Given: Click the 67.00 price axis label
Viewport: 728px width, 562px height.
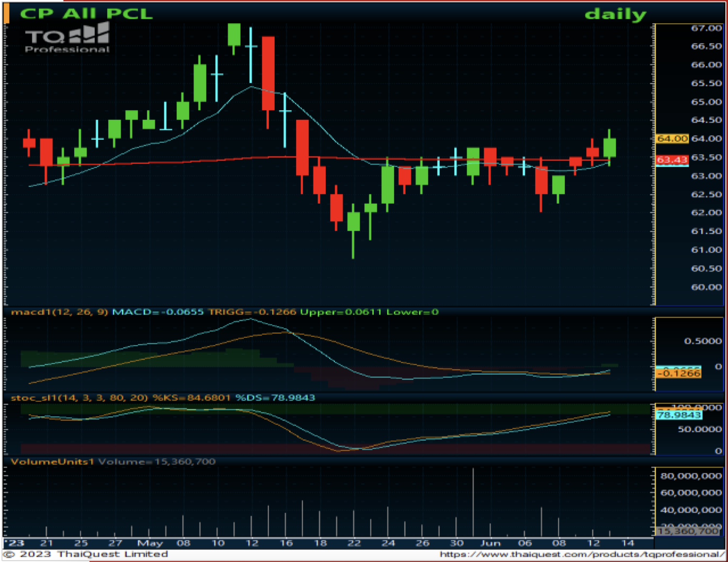Looking at the screenshot, I should point(706,28).
